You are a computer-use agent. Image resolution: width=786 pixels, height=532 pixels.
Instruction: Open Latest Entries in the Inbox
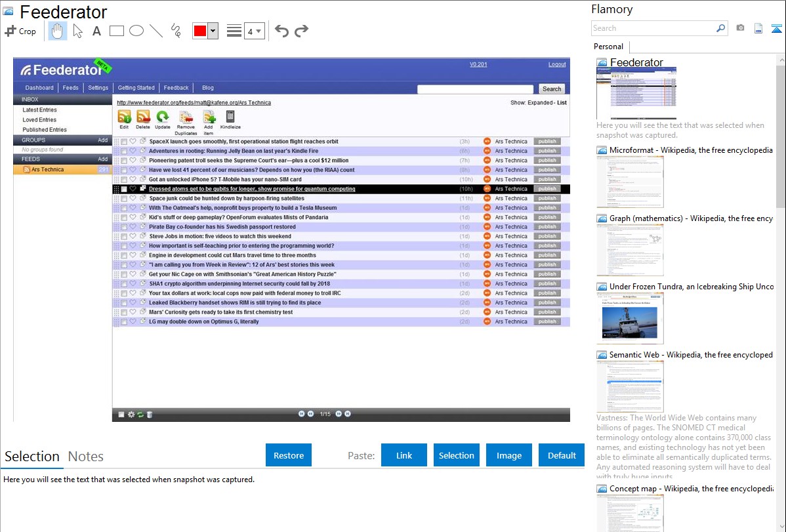[39, 110]
